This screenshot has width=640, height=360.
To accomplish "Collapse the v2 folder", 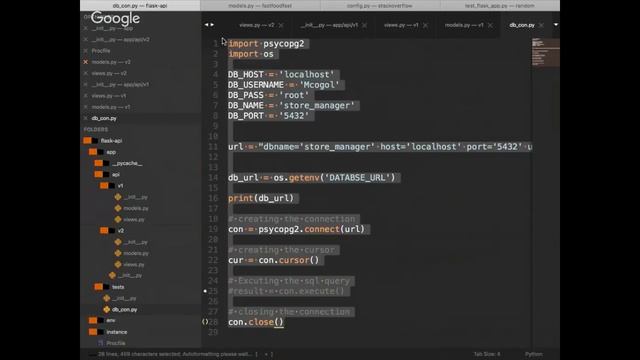I will (108, 231).
